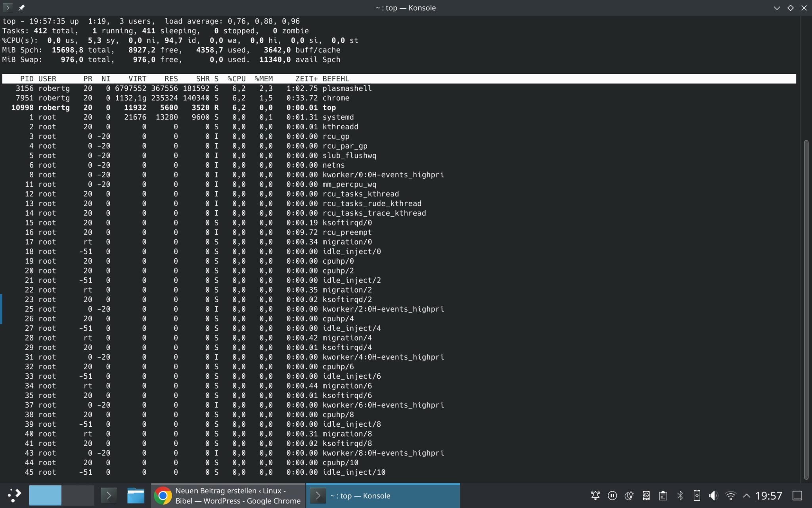This screenshot has height=508, width=812.
Task: Click the Show Desktop toggle at panel's right edge
Action: pos(798,495)
